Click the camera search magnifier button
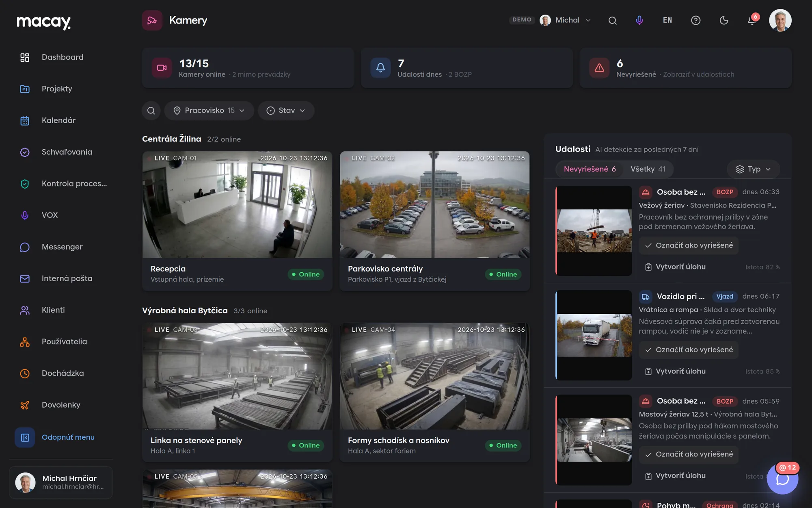 (151, 111)
